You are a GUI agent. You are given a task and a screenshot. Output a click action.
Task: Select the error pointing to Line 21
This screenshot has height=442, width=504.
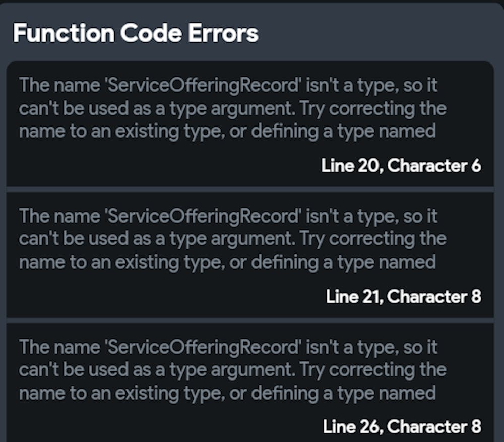coord(249,255)
